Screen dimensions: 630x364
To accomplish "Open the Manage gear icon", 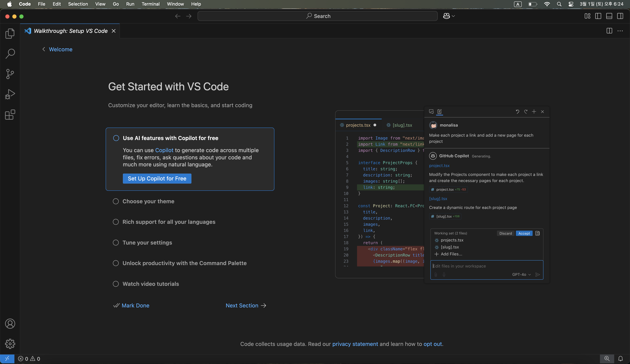I will pyautogui.click(x=10, y=344).
